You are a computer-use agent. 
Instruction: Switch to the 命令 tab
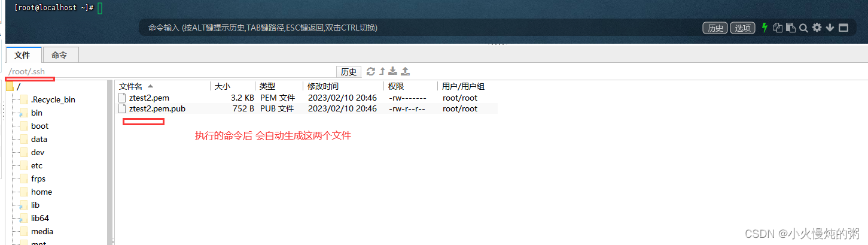tap(59, 55)
